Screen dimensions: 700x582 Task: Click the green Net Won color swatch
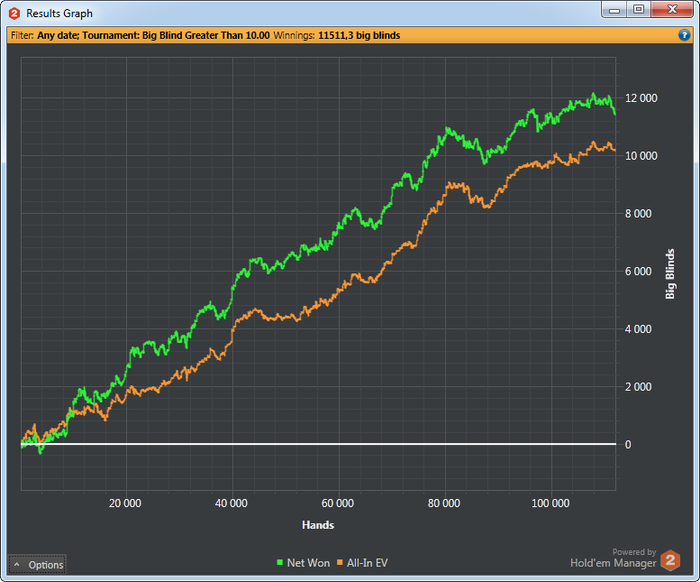tap(280, 563)
